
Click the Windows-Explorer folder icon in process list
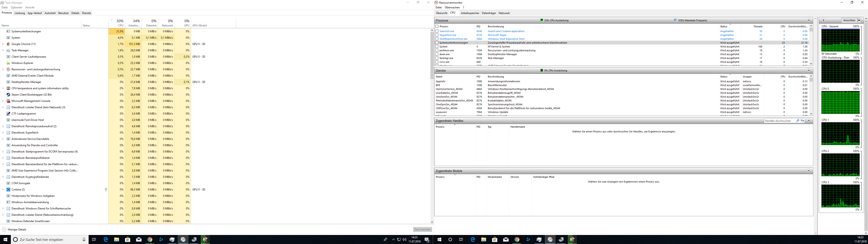pos(8,63)
